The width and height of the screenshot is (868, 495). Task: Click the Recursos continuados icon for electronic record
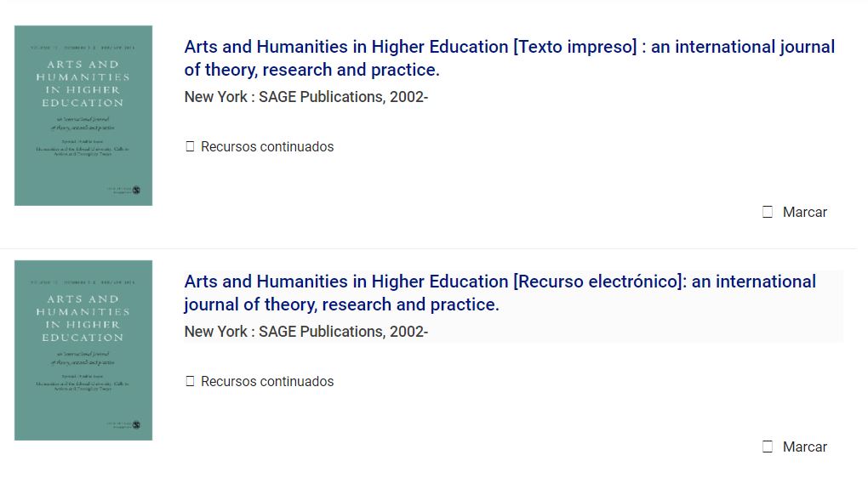(190, 382)
